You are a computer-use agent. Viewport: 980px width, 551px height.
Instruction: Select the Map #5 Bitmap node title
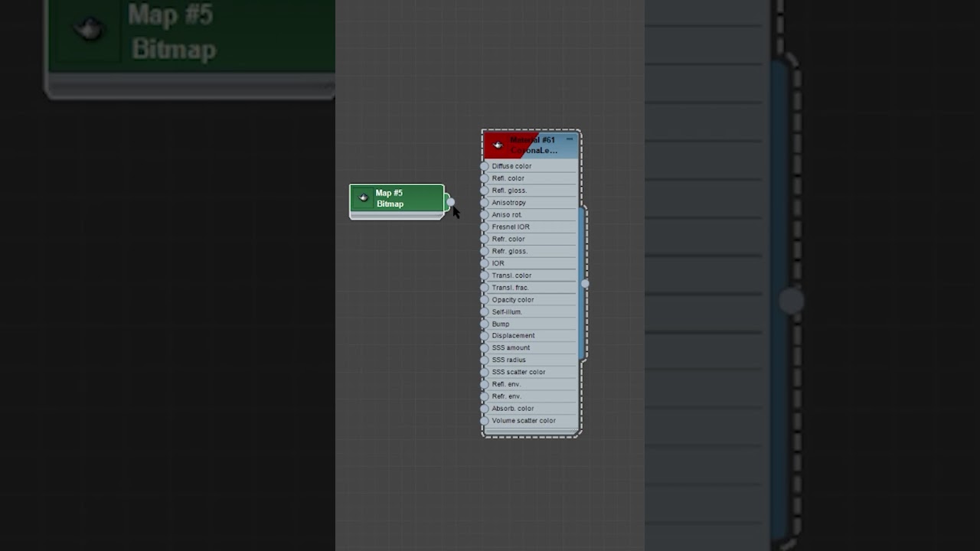pos(389,198)
